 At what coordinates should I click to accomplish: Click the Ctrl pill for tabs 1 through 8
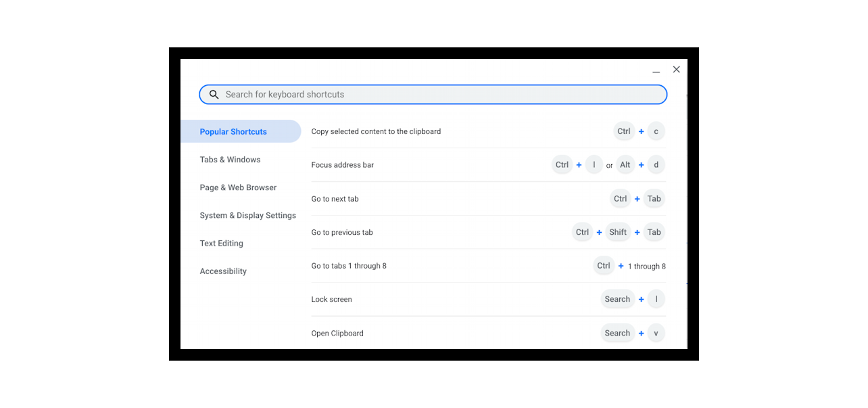click(603, 265)
